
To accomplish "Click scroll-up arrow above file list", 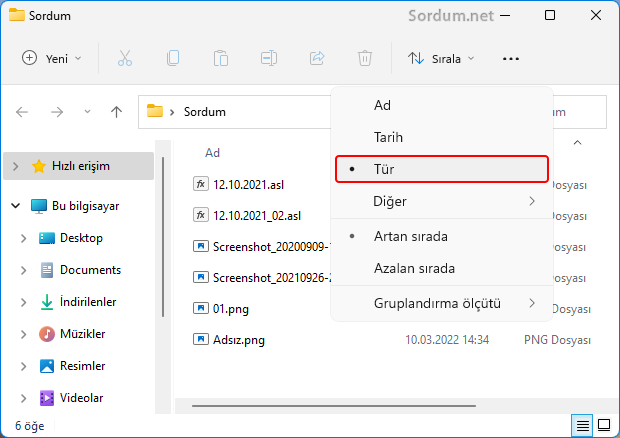I will pos(577,143).
